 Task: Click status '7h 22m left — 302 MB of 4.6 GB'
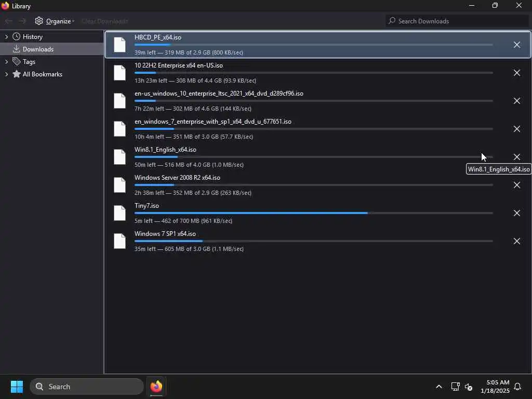tap(193, 109)
